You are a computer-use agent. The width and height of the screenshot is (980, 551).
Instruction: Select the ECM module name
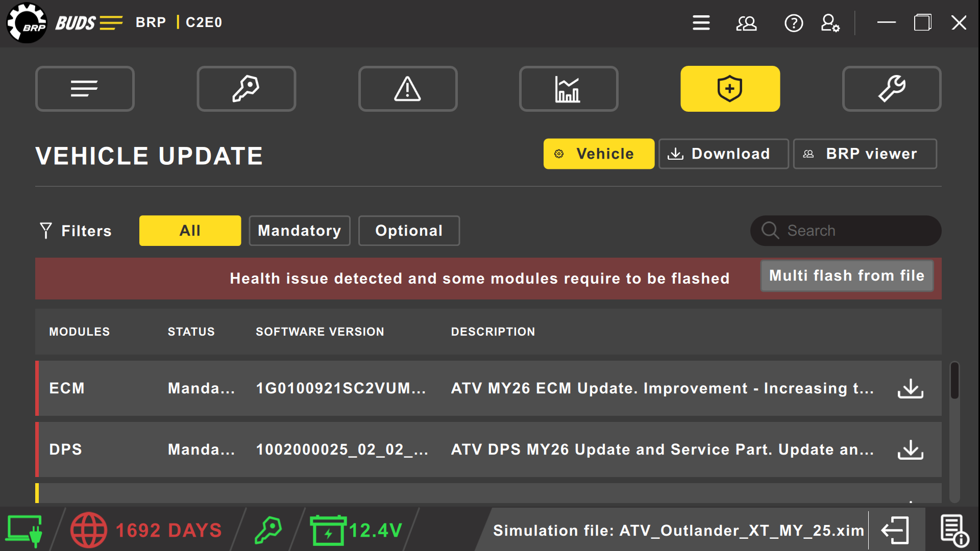coord(67,388)
